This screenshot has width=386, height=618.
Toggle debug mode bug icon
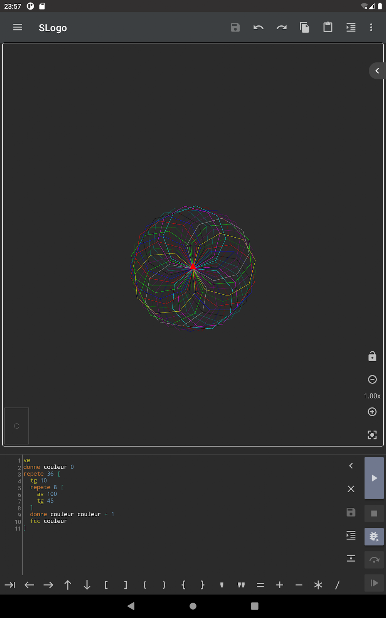coord(374,536)
